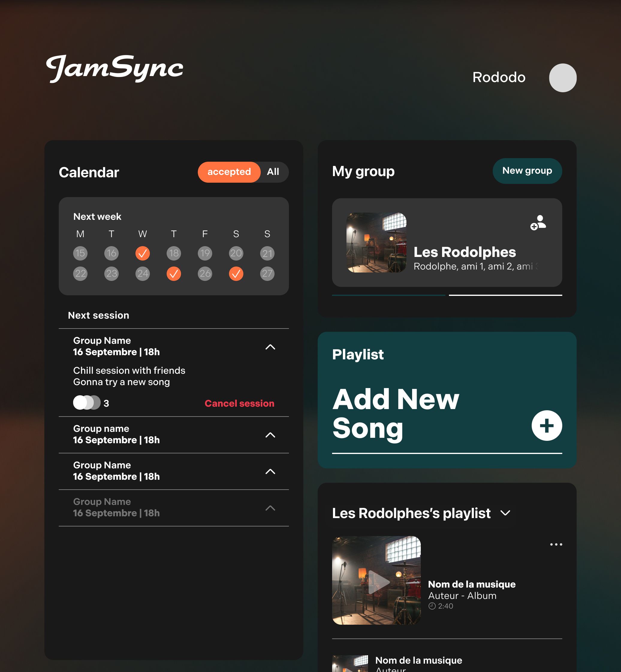Toggle the checked Saturday date in second row
This screenshot has height=672, width=621.
coord(236,274)
